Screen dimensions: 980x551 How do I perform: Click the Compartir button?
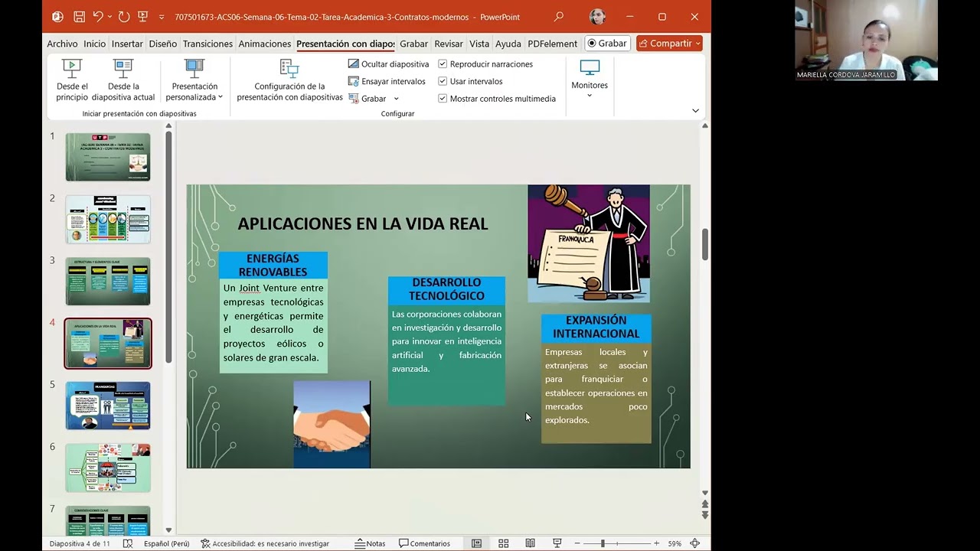[x=669, y=44]
